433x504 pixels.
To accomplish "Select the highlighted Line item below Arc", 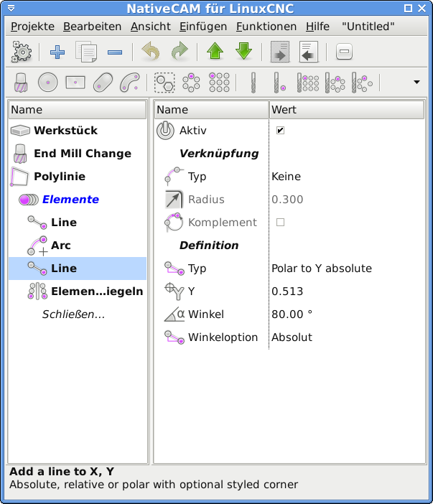I will pos(77,269).
